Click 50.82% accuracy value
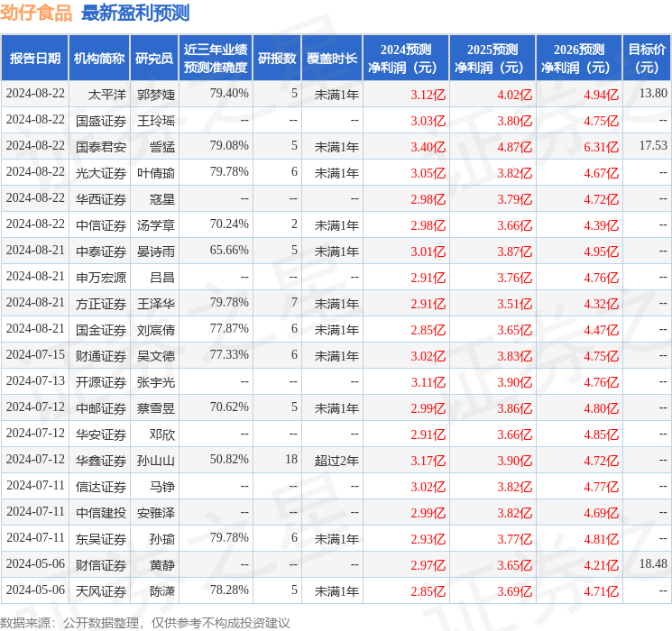 click(229, 458)
